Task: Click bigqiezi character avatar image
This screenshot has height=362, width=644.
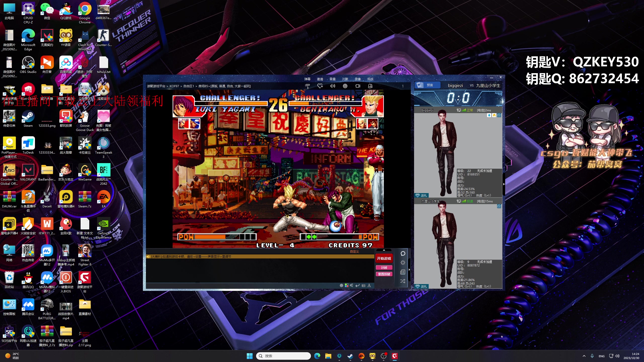Action: [444, 153]
